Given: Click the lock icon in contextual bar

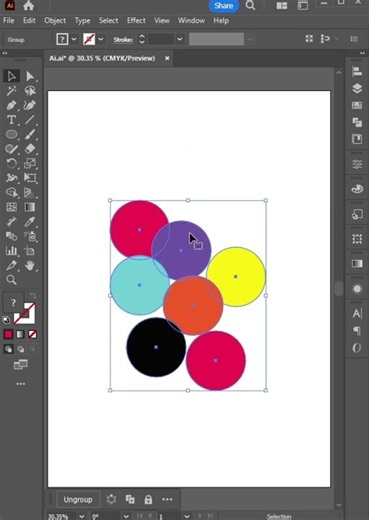Looking at the screenshot, I should point(148,499).
